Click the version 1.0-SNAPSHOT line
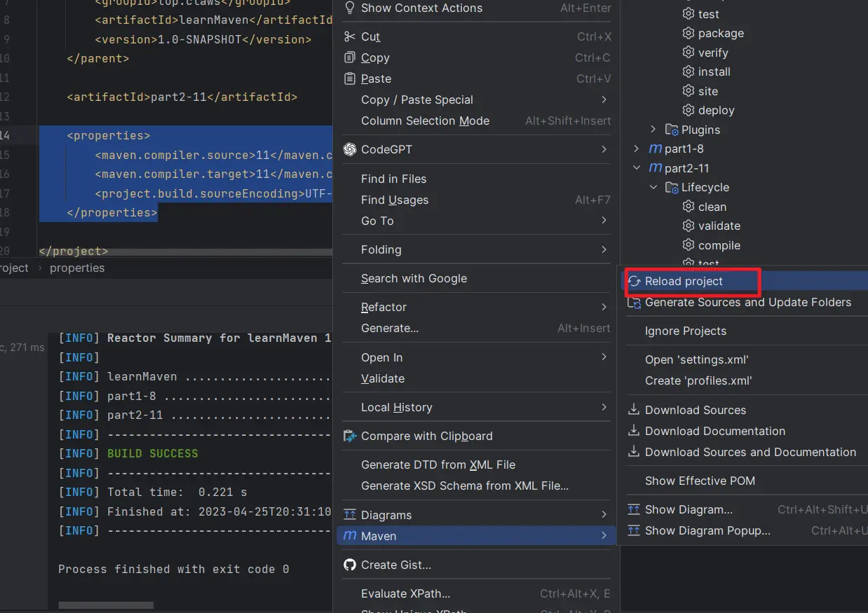 pos(203,39)
